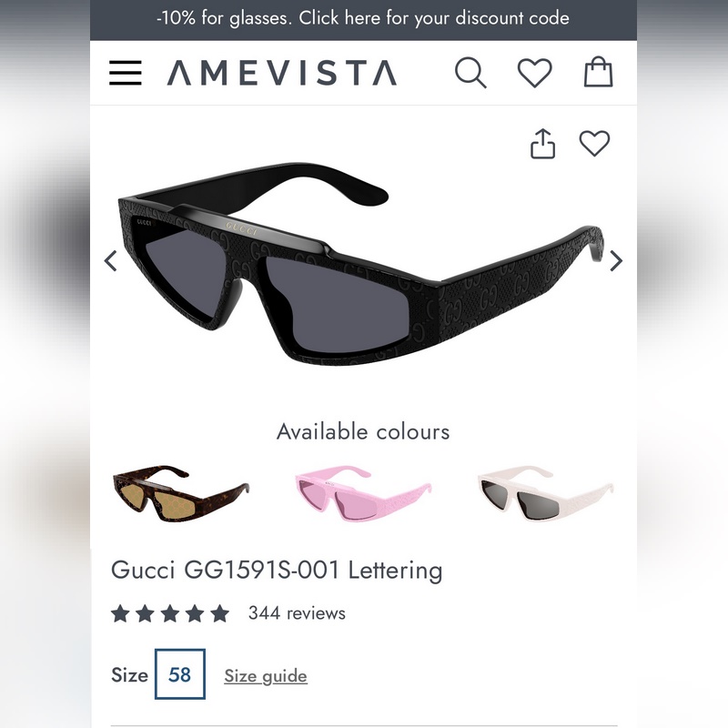Screen dimensions: 728x728
Task: Add product to favourites with the heart icon
Action: 594,143
